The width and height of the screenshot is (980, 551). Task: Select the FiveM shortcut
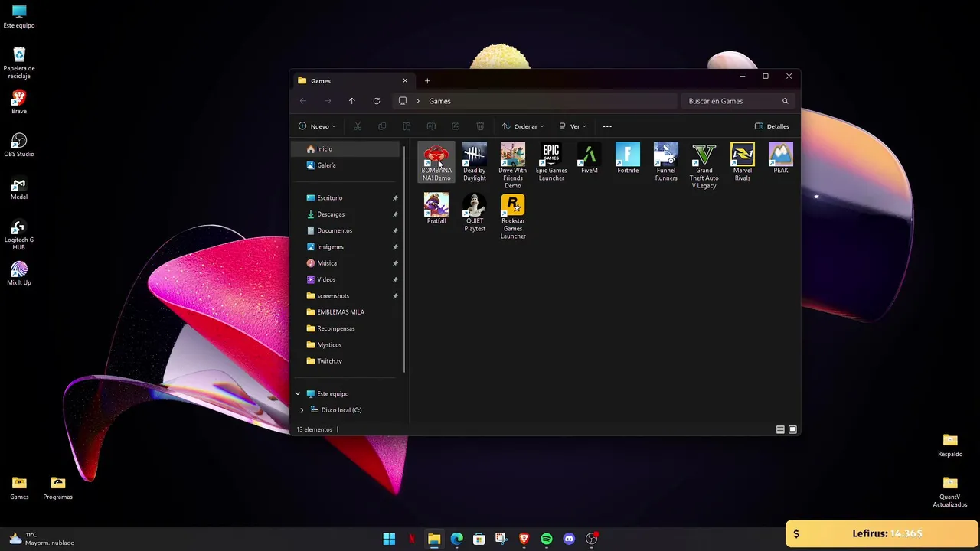[590, 158]
